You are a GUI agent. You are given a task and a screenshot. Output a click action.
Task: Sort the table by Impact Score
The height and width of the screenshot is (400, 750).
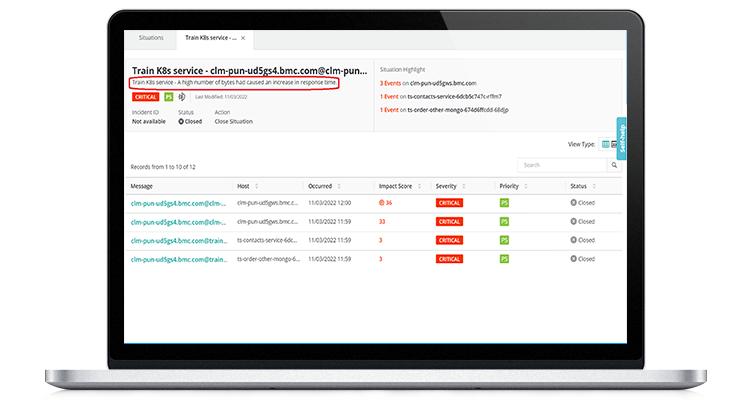pos(419,186)
